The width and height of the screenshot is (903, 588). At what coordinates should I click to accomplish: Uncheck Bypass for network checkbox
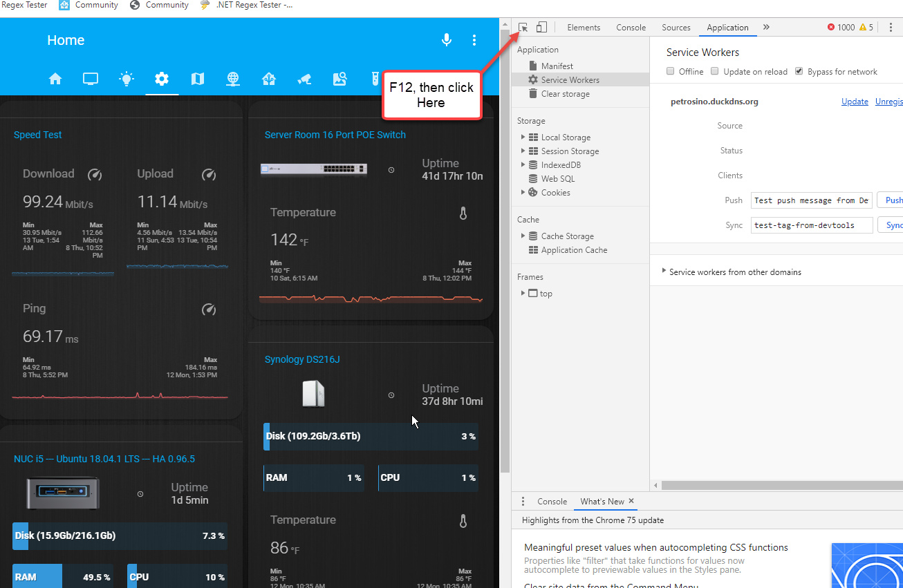[x=799, y=71]
